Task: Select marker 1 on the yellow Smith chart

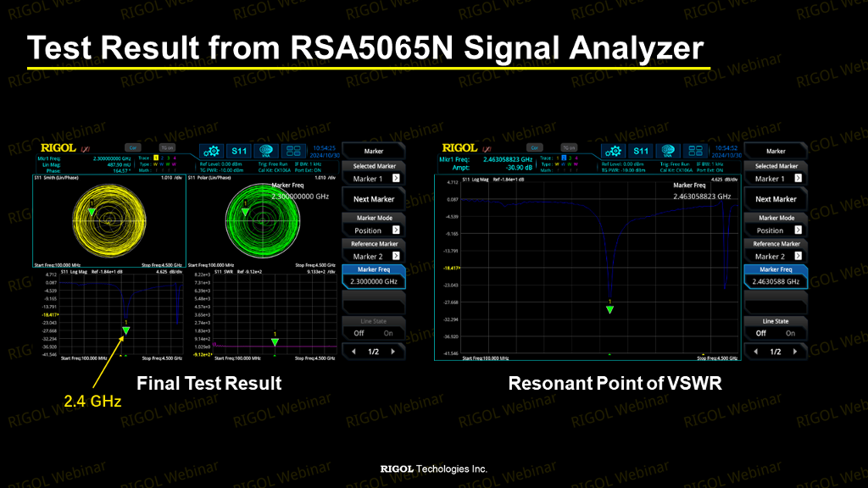Action: 92,212
